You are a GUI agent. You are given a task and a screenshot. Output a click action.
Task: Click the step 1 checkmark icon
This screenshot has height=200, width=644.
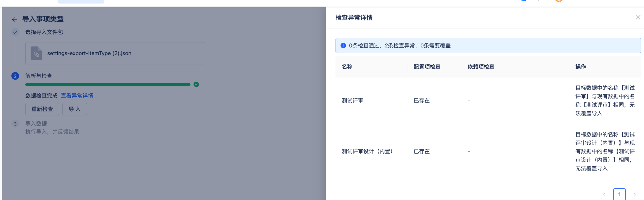(15, 32)
